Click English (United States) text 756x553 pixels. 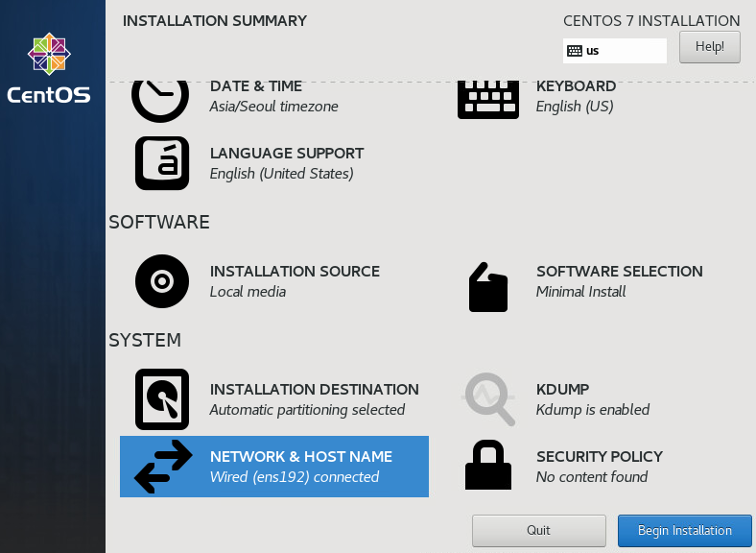coord(281,174)
